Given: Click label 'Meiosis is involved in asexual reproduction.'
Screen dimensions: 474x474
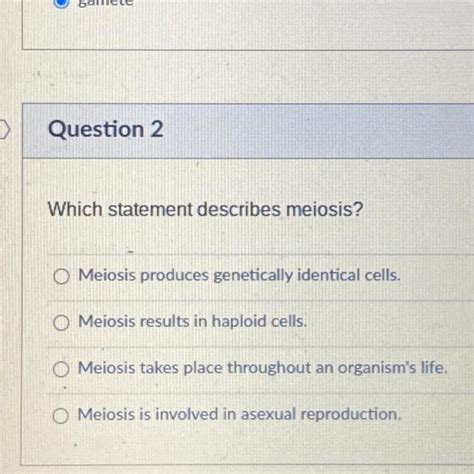Looking at the screenshot, I should click(x=239, y=414).
